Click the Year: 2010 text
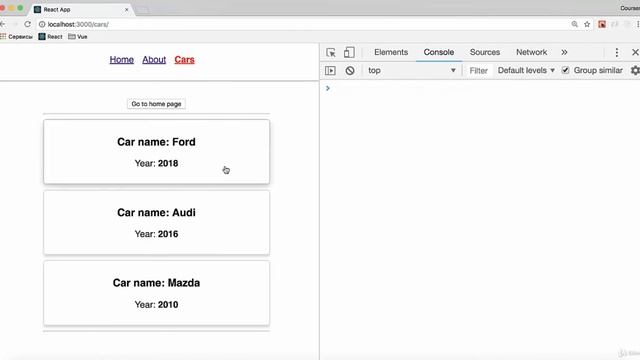Viewport: 640px width, 360px height. click(x=156, y=304)
